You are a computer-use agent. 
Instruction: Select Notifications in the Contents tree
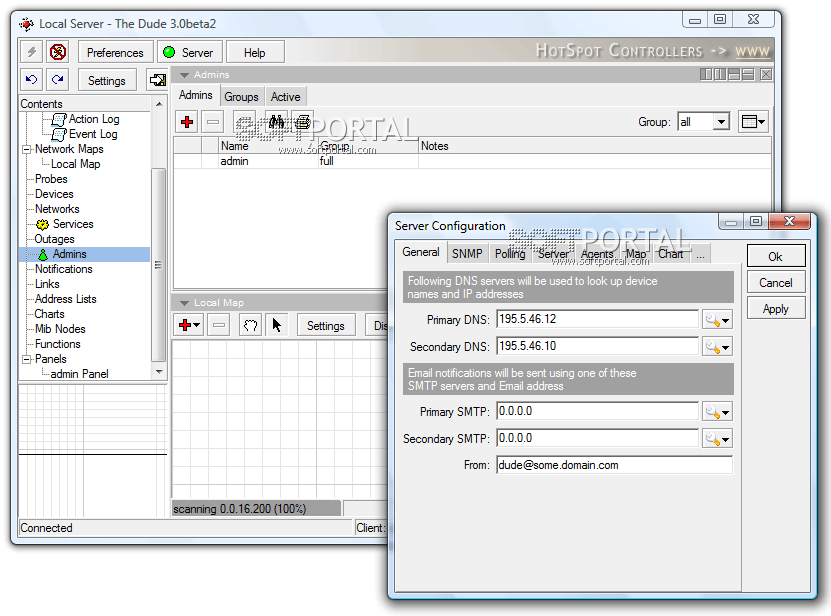[x=64, y=269]
